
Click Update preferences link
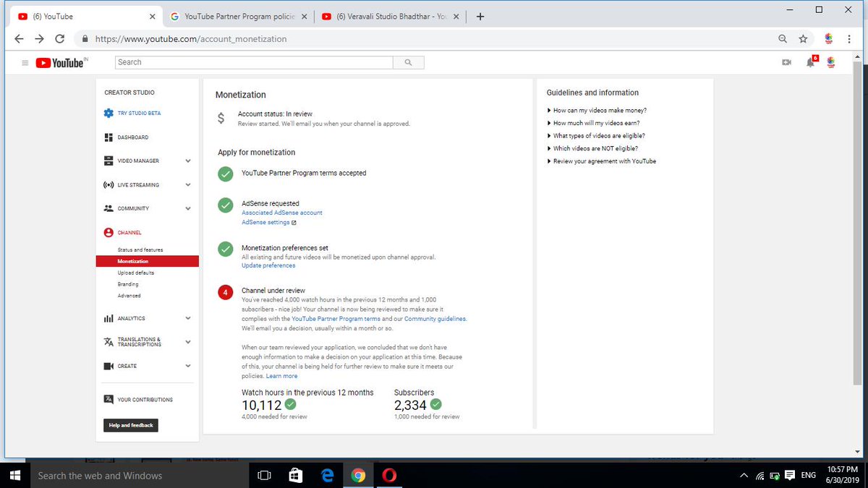(268, 265)
